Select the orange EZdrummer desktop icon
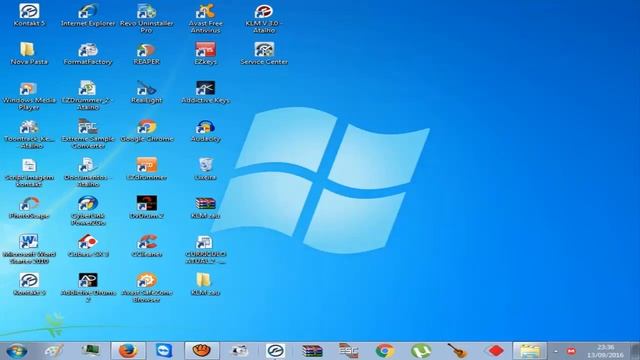The height and width of the screenshot is (360, 640). click(x=147, y=169)
